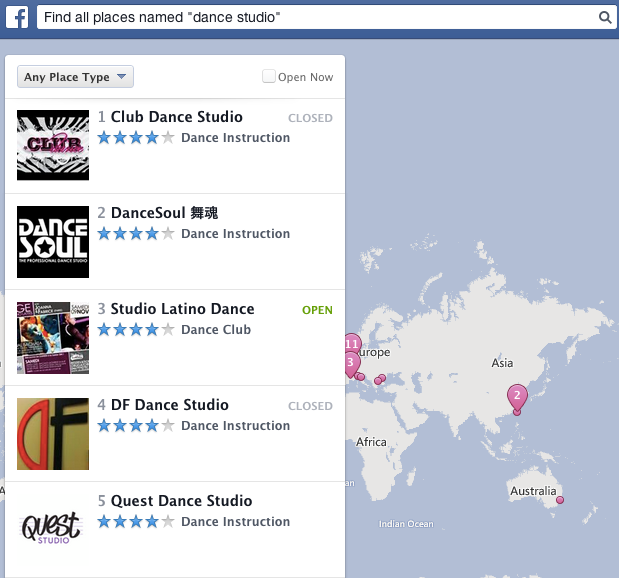Click map pin numbered 3 in Europe
This screenshot has width=619, height=578.
[x=351, y=362]
